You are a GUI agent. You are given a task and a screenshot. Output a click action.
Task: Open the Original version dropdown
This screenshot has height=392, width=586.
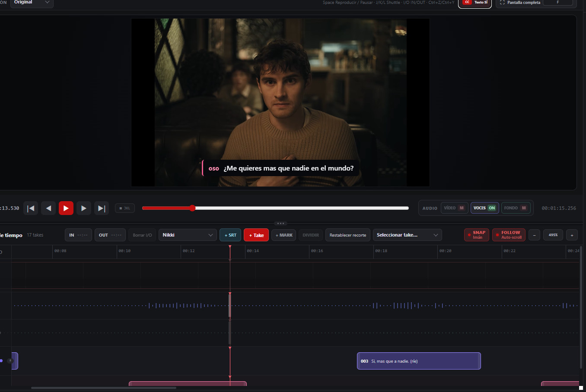point(32,3)
